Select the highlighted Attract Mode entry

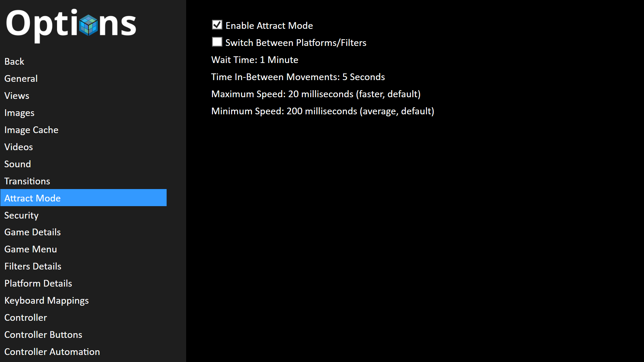click(x=84, y=198)
